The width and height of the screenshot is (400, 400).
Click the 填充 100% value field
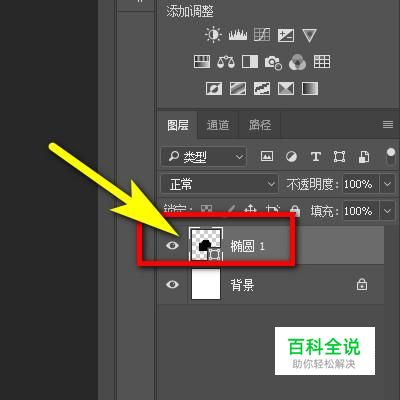pyautogui.click(x=361, y=211)
